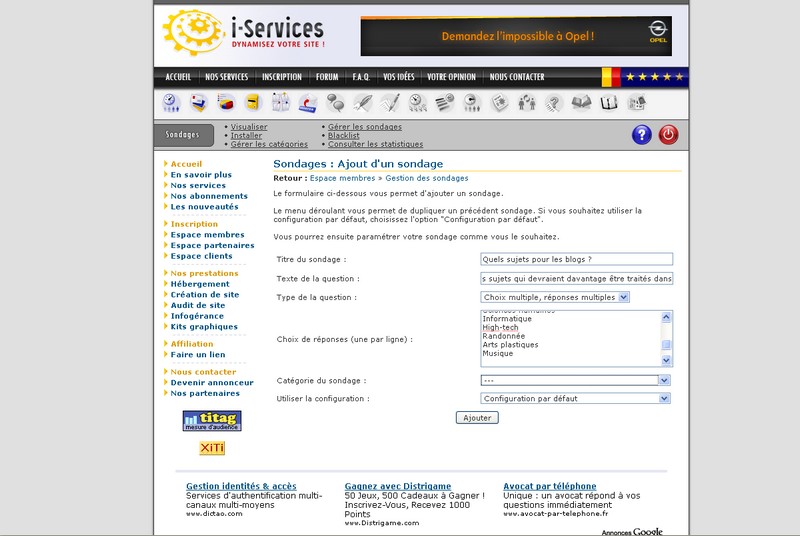
Task: Open the Installer link
Action: pyautogui.click(x=246, y=136)
